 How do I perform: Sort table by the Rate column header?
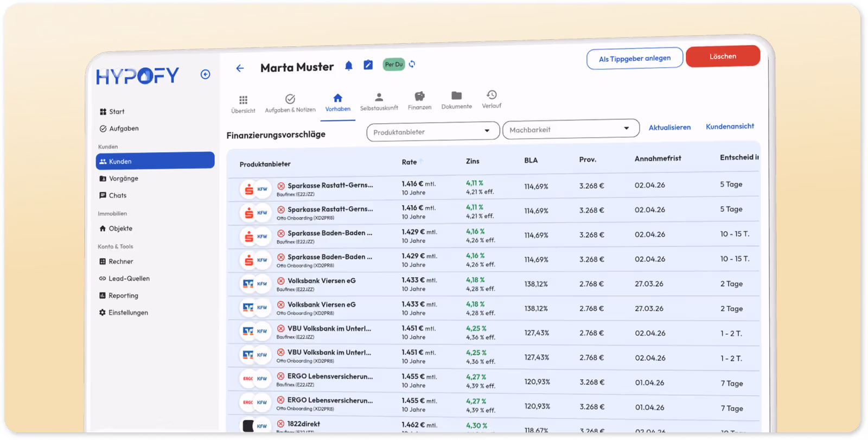[x=410, y=162]
